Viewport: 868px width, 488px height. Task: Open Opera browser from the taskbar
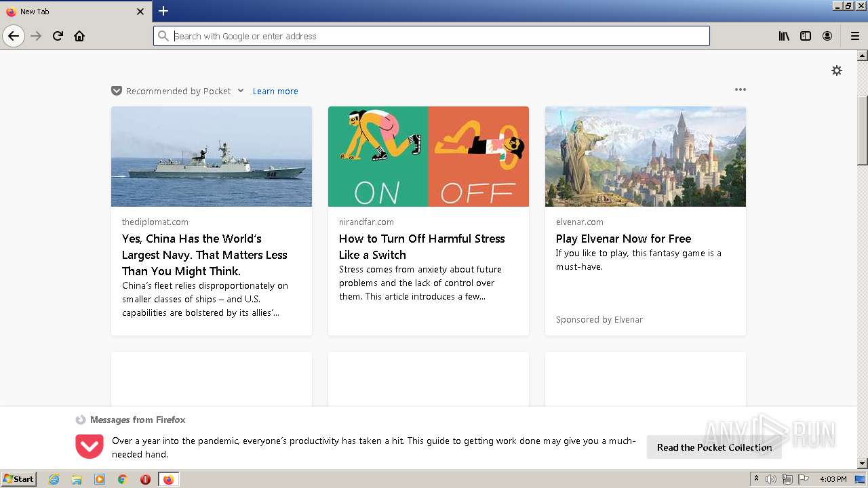pos(145,479)
